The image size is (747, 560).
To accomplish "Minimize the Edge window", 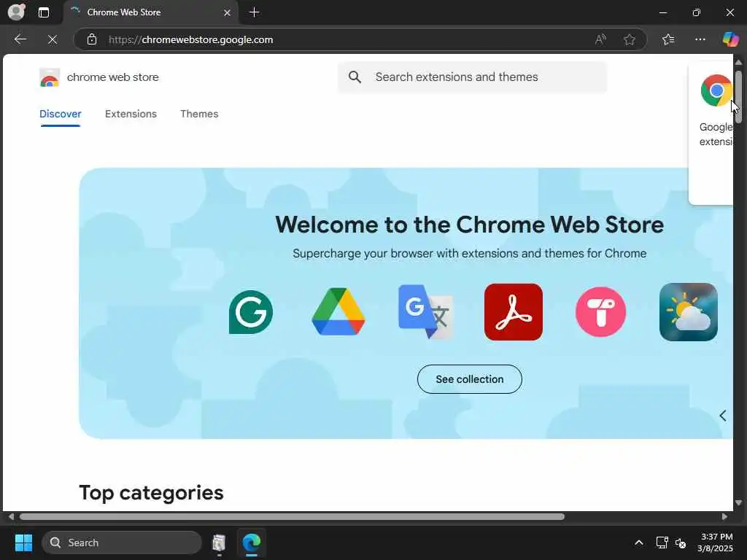I will pyautogui.click(x=662, y=12).
